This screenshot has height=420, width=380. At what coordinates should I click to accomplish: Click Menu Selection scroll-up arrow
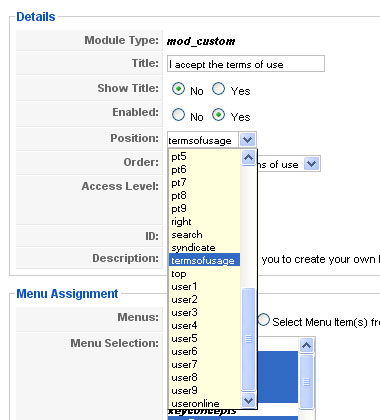point(306,346)
